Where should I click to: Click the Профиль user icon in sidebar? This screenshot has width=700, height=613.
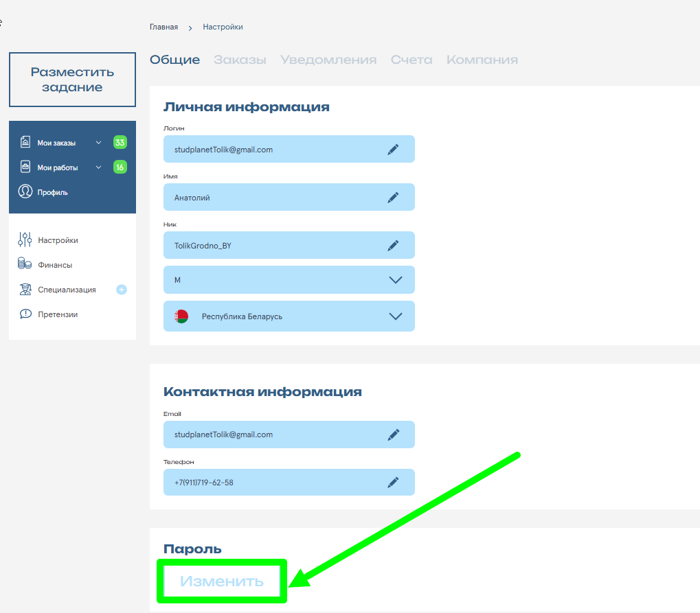pos(25,192)
